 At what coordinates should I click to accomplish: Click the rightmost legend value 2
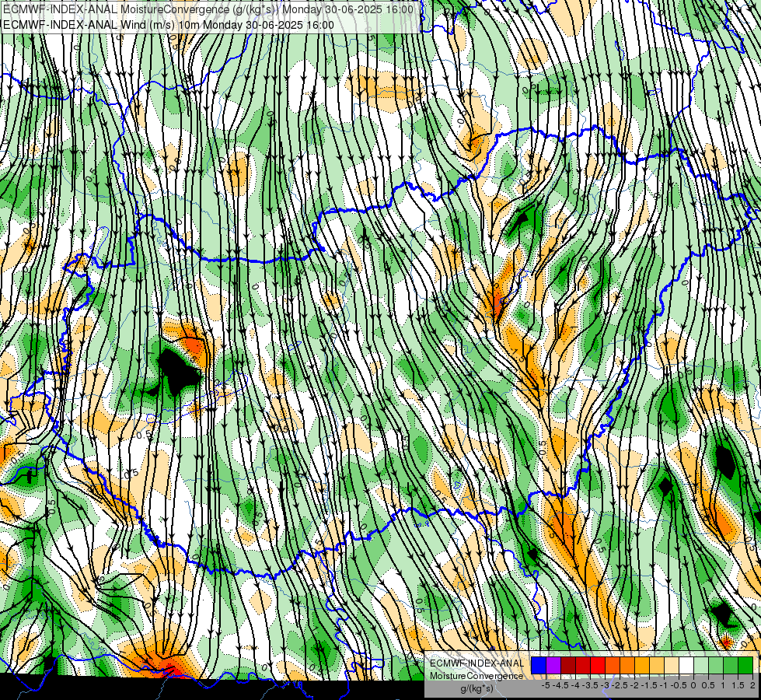pyautogui.click(x=752, y=685)
